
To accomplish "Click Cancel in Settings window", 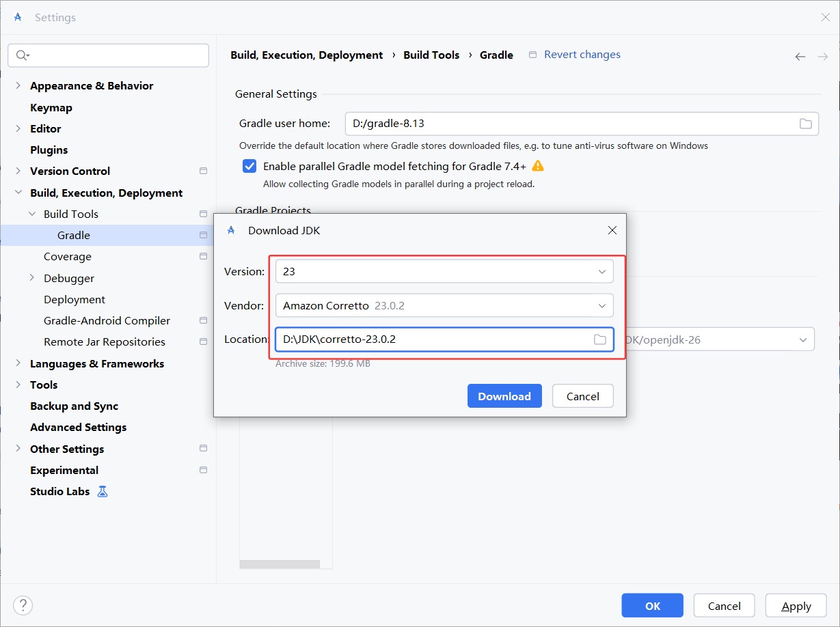I will coord(724,606).
